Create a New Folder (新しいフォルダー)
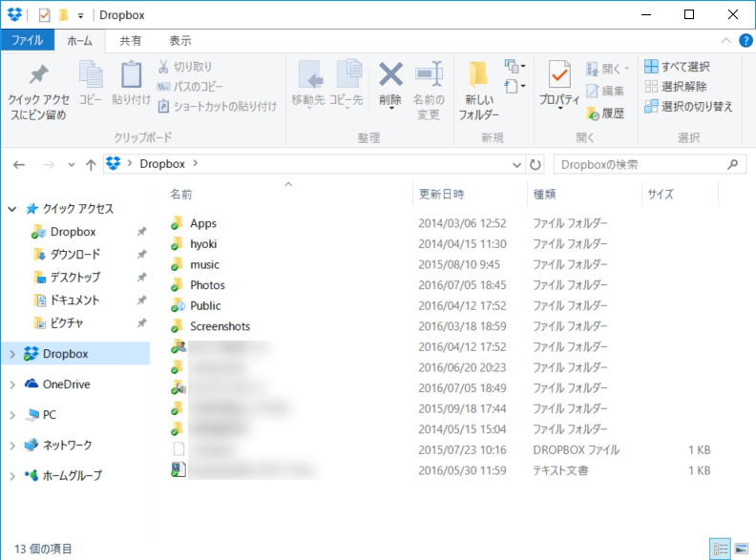Viewport: 756px width, 560px height. tap(478, 91)
